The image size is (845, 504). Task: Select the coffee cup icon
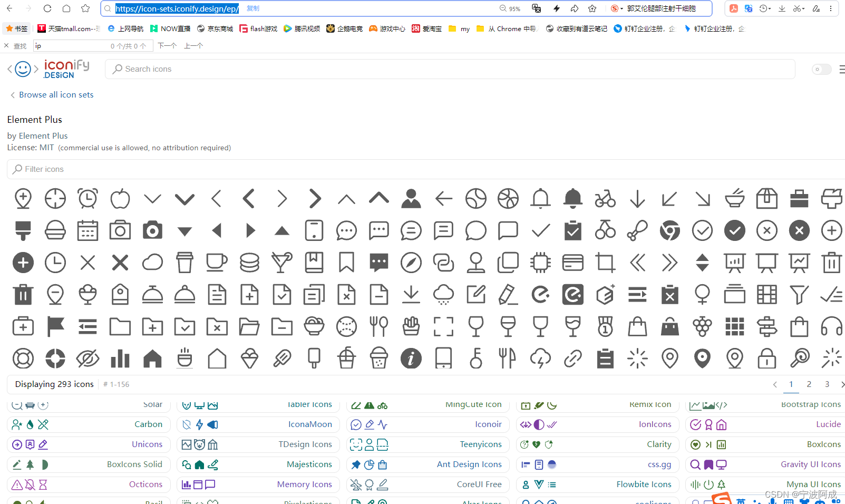coord(217,263)
